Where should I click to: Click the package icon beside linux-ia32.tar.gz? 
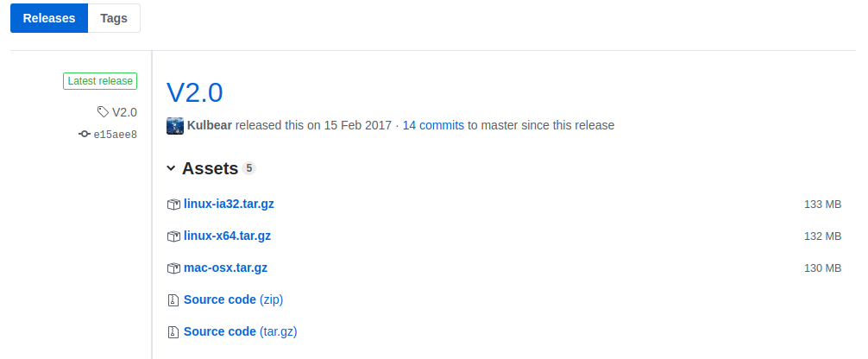pos(173,205)
